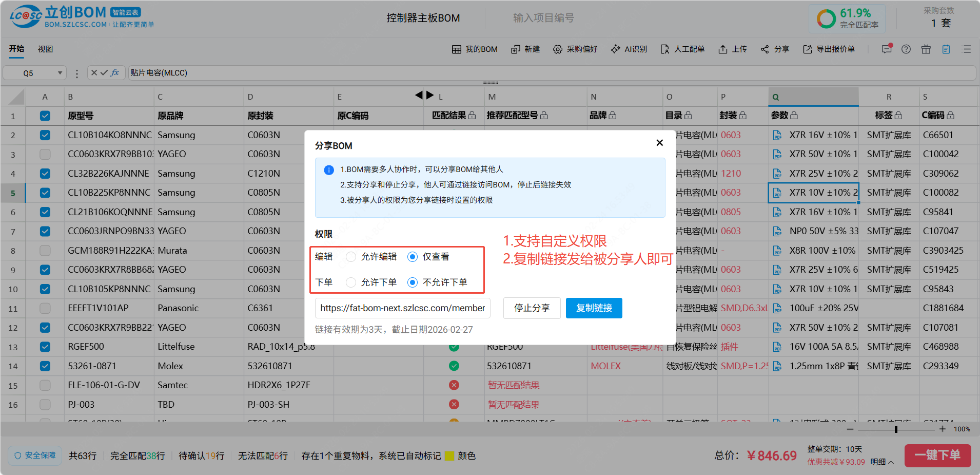Open the message notification icon
Viewport: 980px width, 475px height.
[x=886, y=49]
